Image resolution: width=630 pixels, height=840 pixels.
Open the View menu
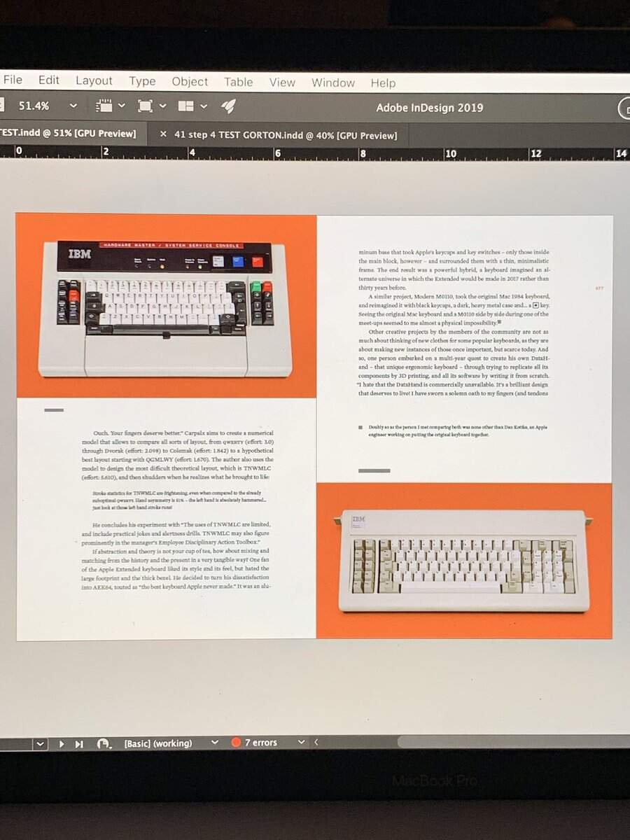pos(282,83)
